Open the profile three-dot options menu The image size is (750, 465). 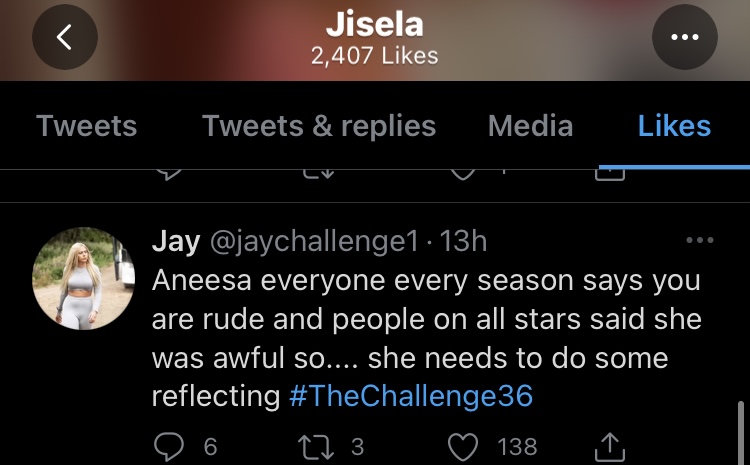coord(684,37)
